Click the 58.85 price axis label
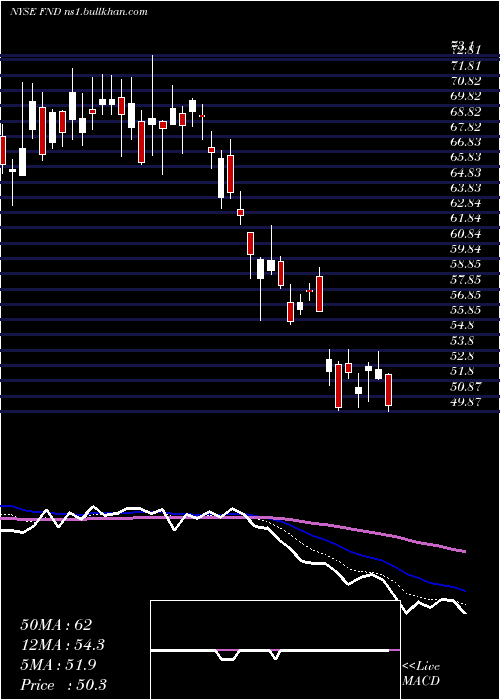 pos(466,264)
